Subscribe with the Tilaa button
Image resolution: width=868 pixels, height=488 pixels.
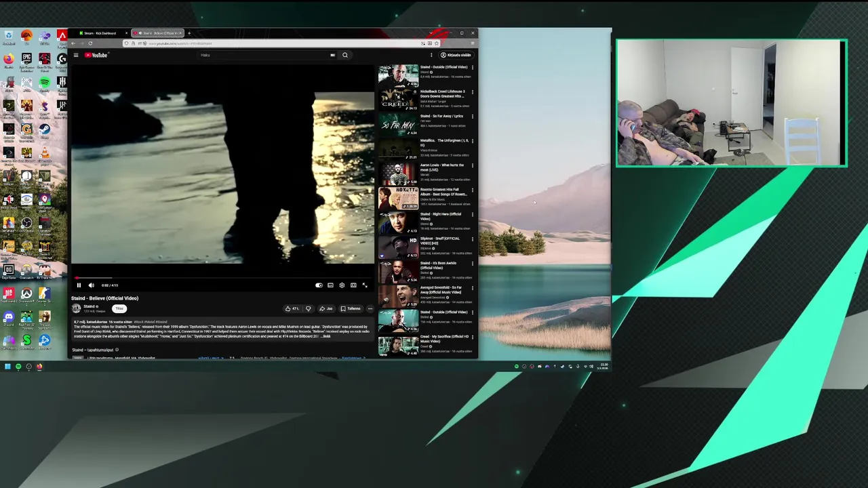pos(119,308)
